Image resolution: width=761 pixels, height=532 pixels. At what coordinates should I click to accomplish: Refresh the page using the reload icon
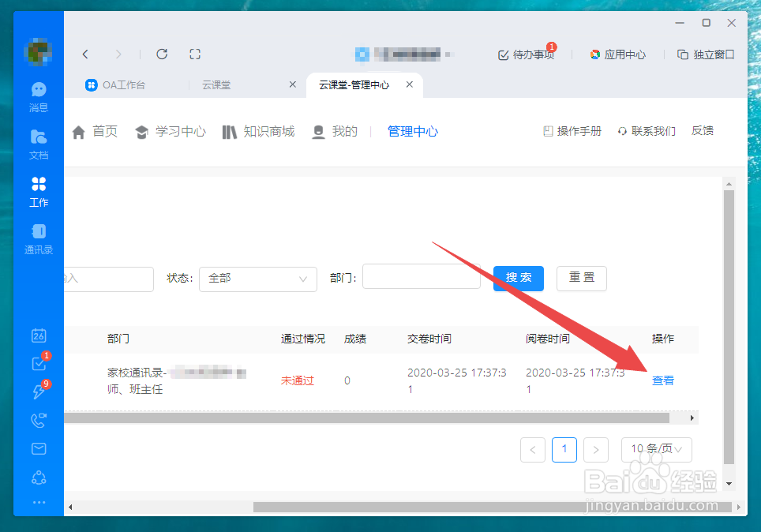(x=161, y=54)
